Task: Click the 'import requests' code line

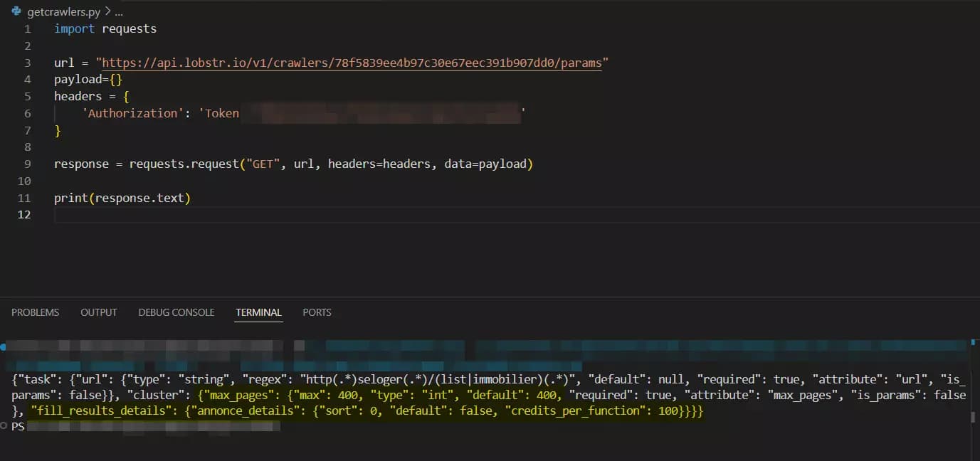Action: pos(105,29)
